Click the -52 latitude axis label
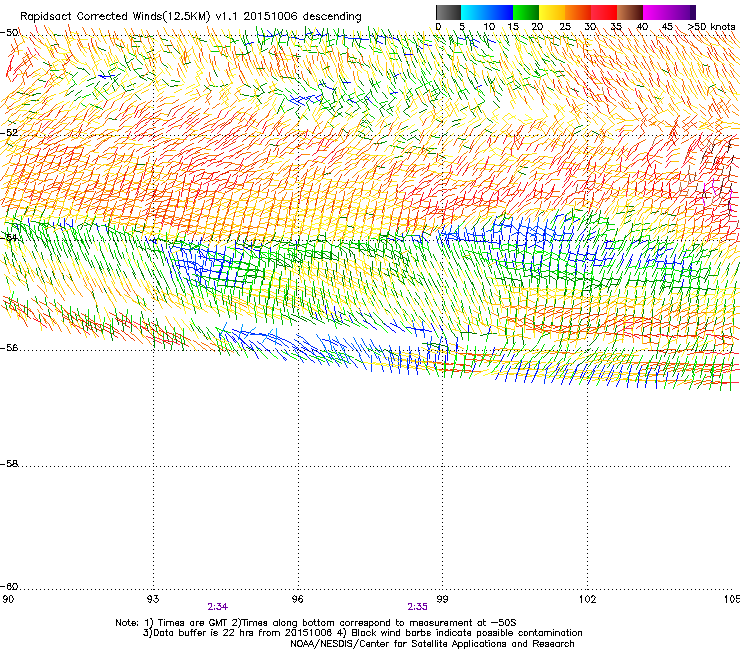The image size is (740, 650). (9, 133)
